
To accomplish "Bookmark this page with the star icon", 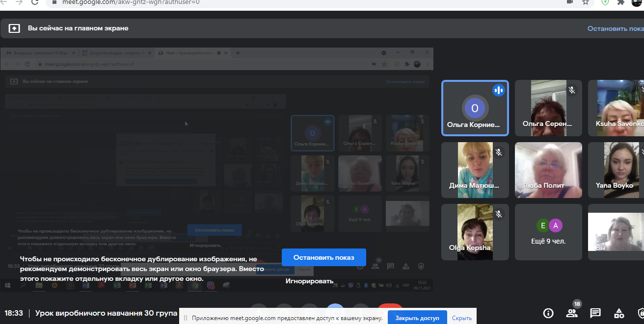I will tap(586, 2).
